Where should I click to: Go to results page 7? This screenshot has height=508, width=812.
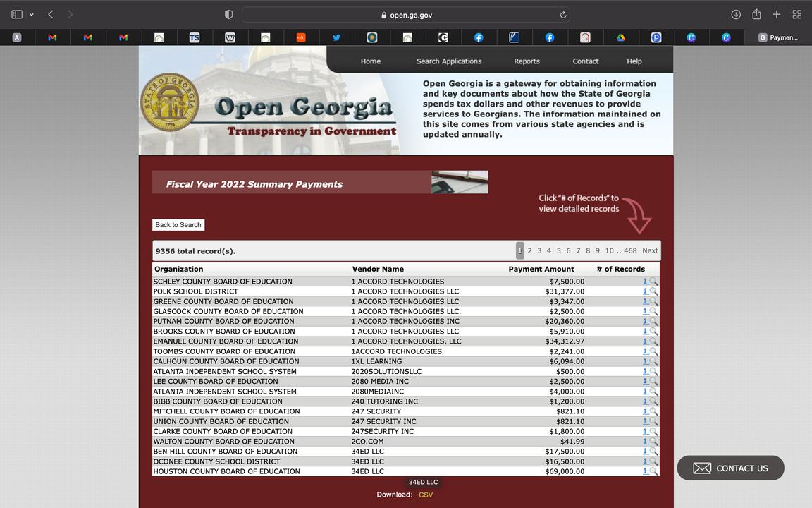pyautogui.click(x=578, y=251)
